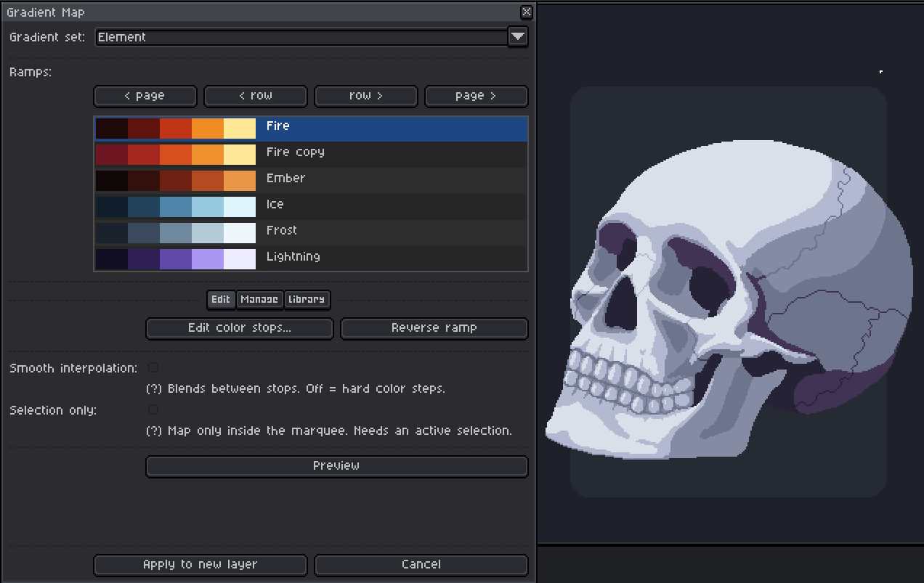This screenshot has height=583, width=924.
Task: Select the Ember ramp
Action: click(x=311, y=179)
